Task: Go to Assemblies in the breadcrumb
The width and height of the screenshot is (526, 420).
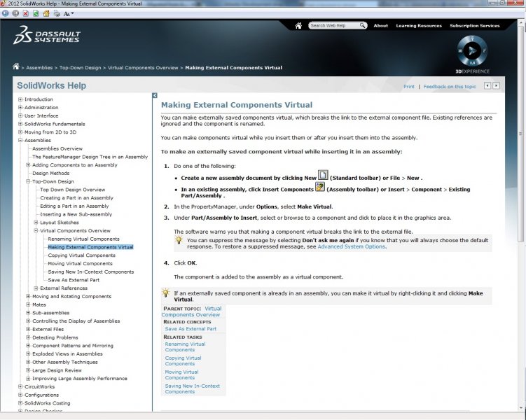Action: point(39,68)
